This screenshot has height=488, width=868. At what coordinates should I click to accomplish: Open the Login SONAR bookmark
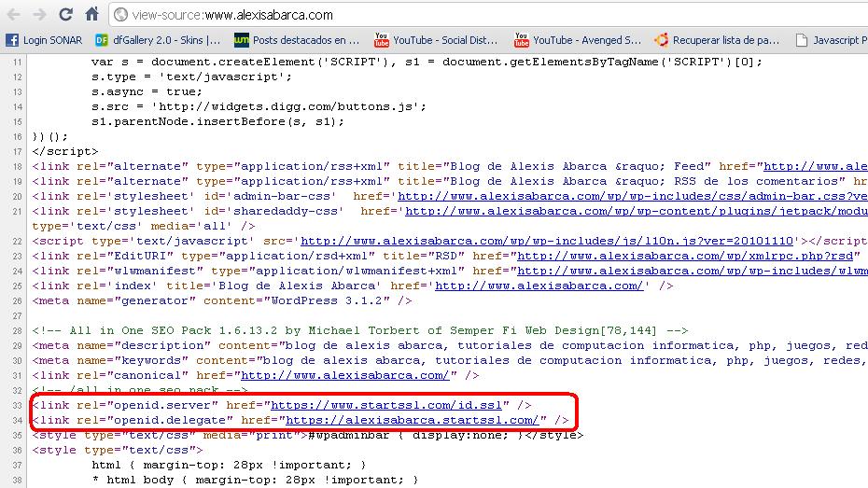pyautogui.click(x=44, y=40)
